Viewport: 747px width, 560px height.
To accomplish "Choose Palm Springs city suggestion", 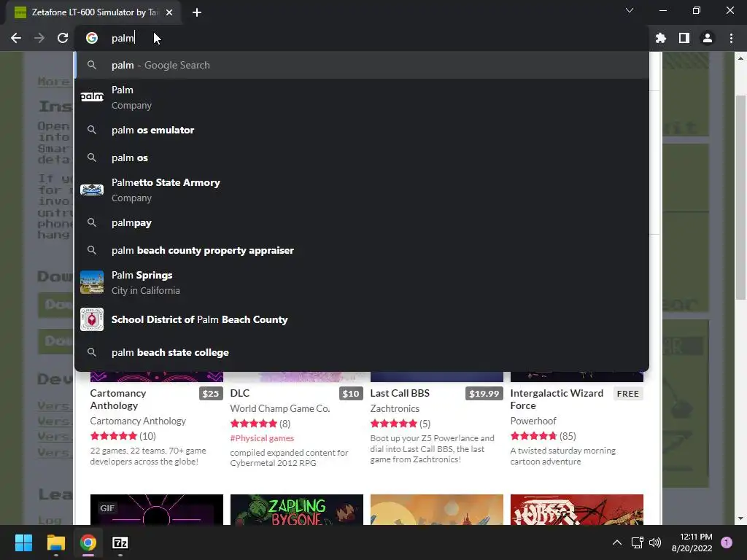I will tap(362, 283).
